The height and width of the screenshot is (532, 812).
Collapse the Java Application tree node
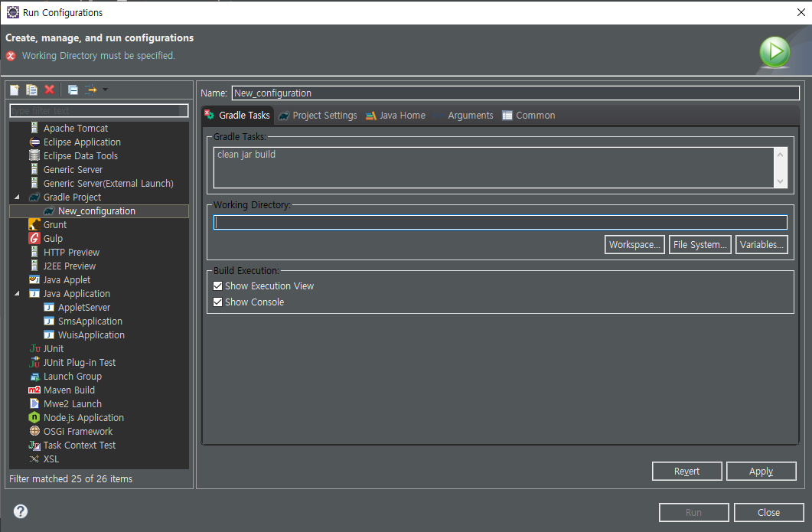click(x=17, y=294)
